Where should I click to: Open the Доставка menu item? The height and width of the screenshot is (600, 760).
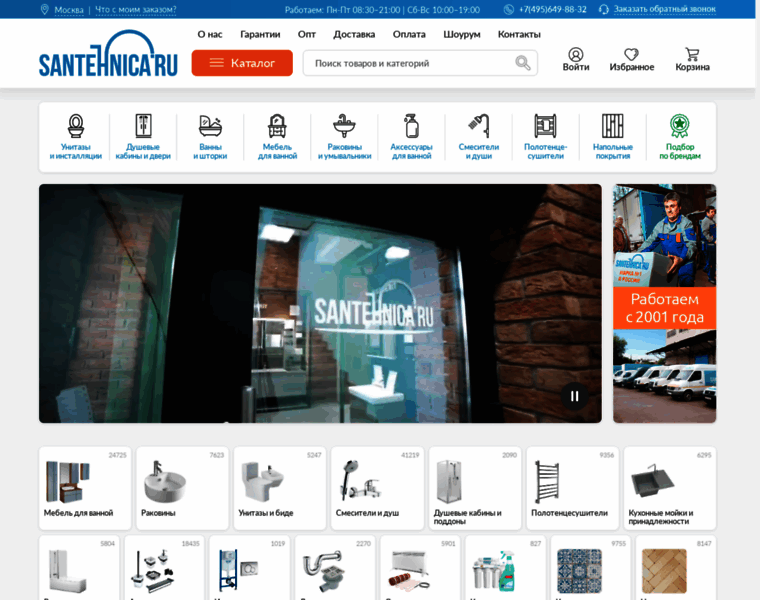[x=354, y=34]
